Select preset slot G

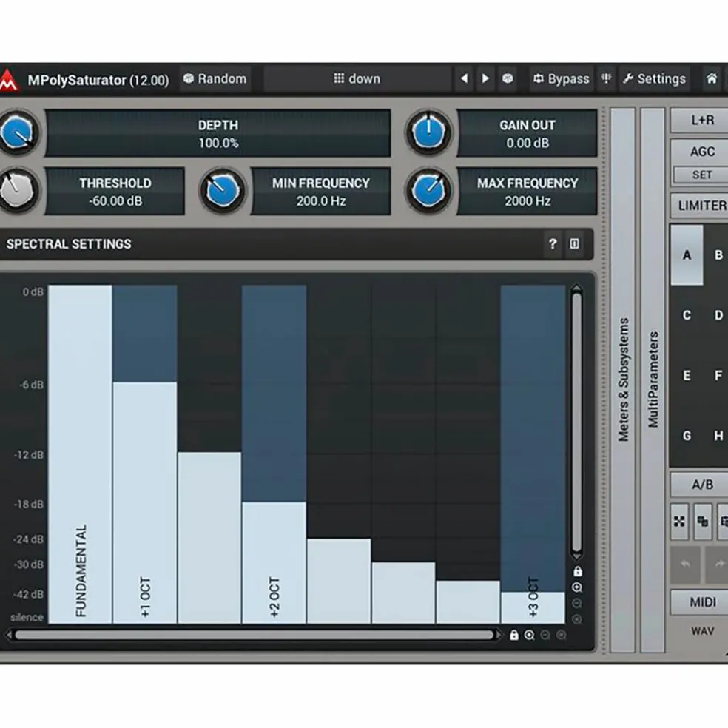(x=687, y=436)
